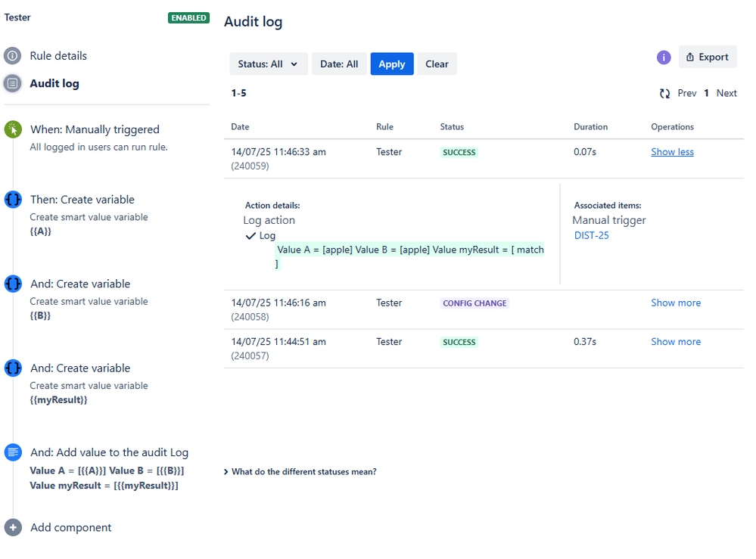Click the CONFIG CHANGE status badge

pos(474,303)
